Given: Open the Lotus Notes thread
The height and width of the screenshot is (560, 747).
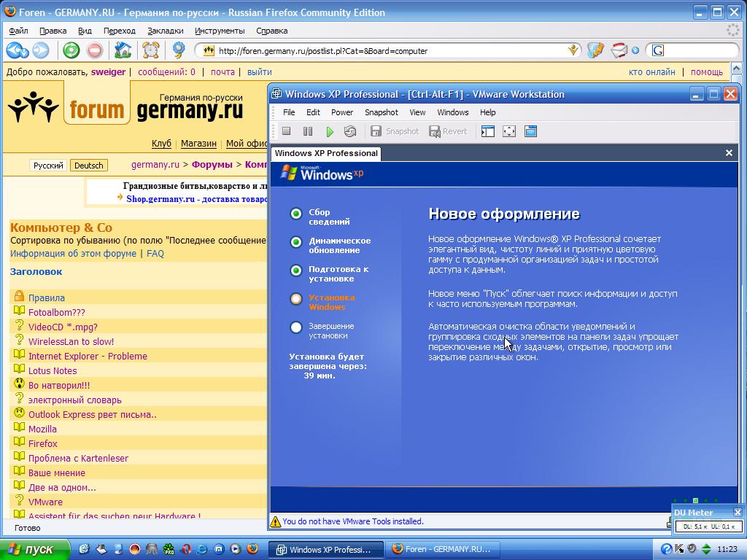Looking at the screenshot, I should (x=53, y=370).
